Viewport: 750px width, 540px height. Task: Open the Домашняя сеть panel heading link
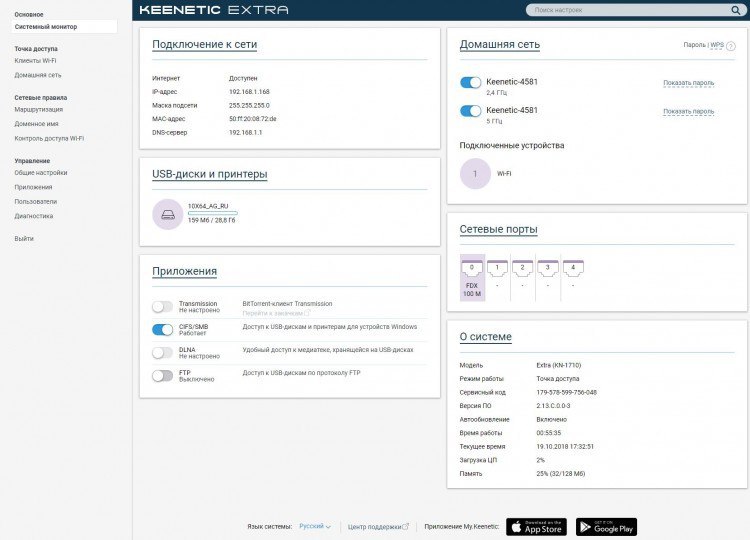(500, 44)
